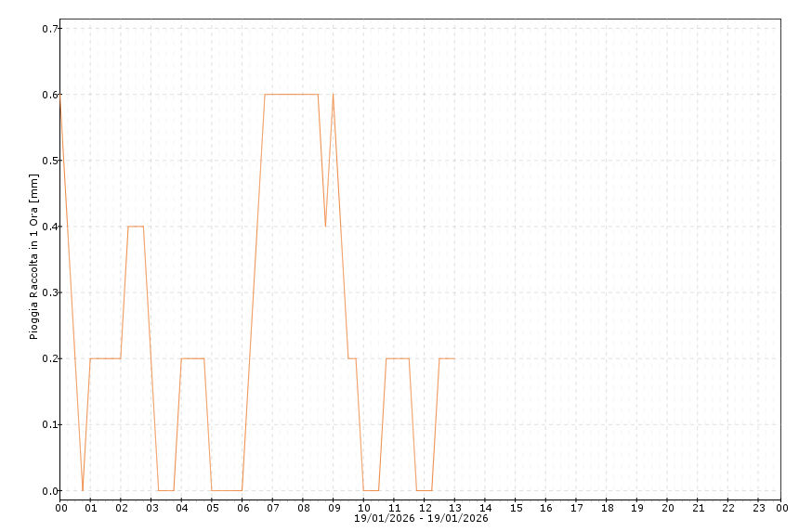799x532 pixels.
Task: Select hour 23 on the x-axis
Action: [758, 508]
